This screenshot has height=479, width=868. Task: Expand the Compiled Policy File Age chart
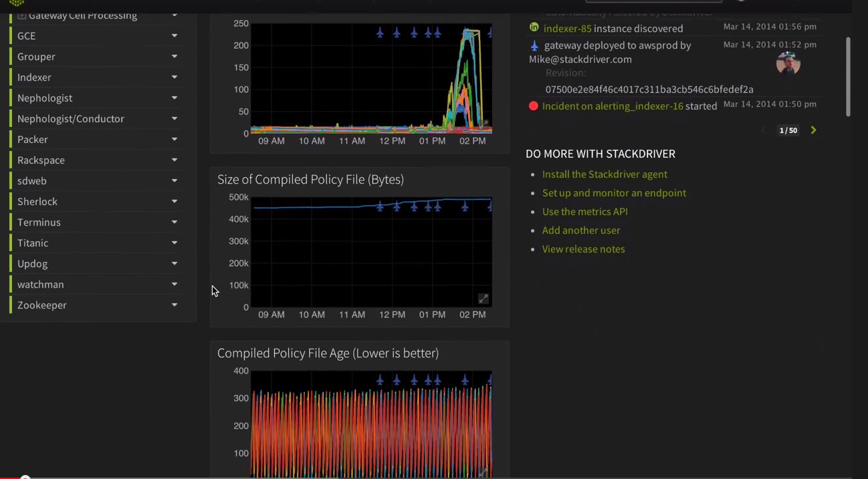483,472
